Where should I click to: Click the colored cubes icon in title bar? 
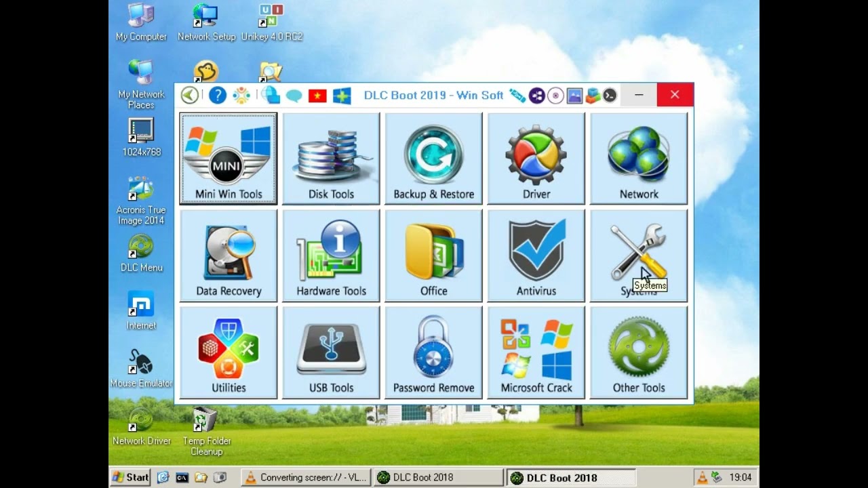[593, 96]
